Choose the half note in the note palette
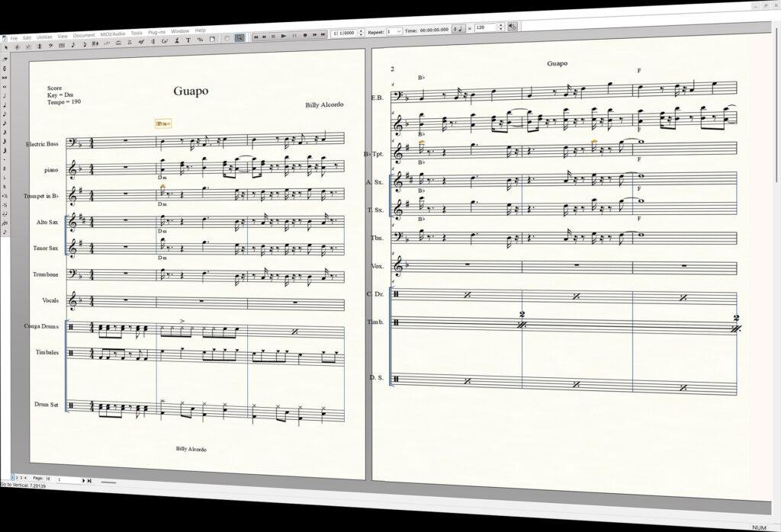Viewport: 781px width, 532px height. tap(5, 95)
